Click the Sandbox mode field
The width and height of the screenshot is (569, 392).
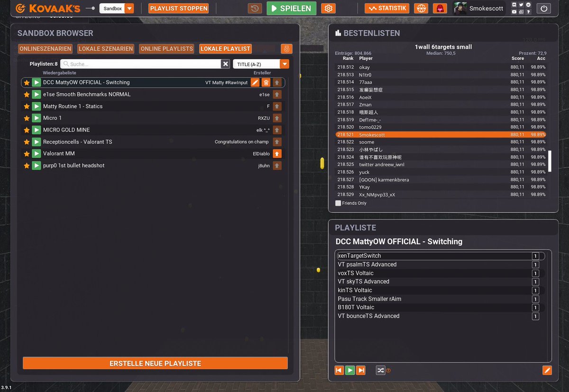[x=112, y=8]
